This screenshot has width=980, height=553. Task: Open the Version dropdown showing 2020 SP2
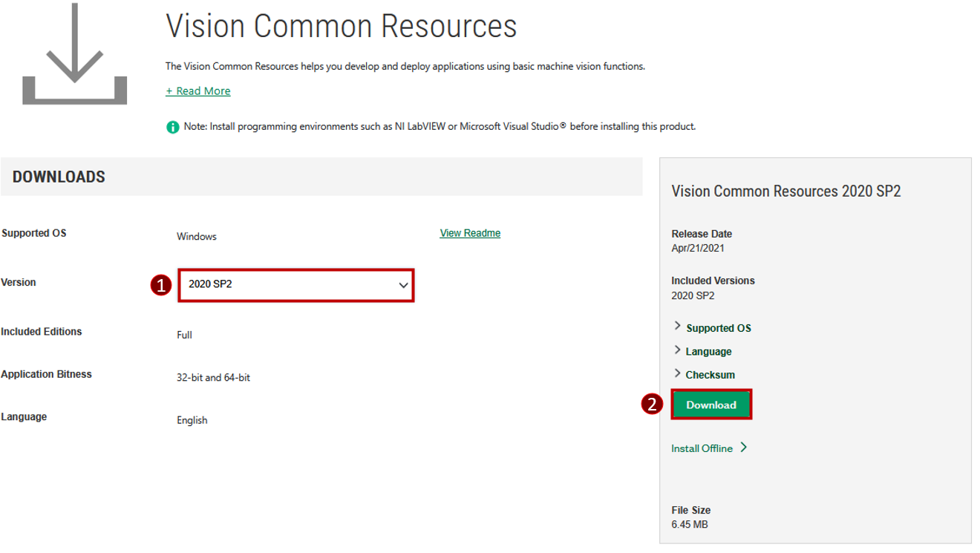(x=295, y=286)
